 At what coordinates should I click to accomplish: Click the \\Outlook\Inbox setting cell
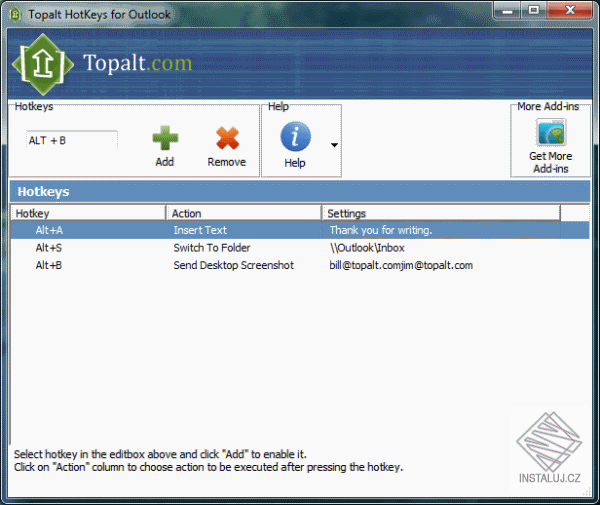click(x=367, y=248)
